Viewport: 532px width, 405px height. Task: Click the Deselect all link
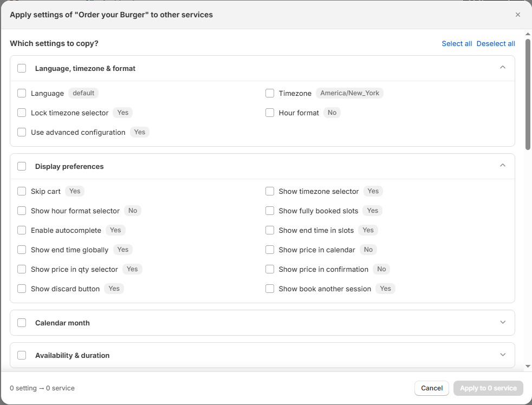pyautogui.click(x=495, y=43)
